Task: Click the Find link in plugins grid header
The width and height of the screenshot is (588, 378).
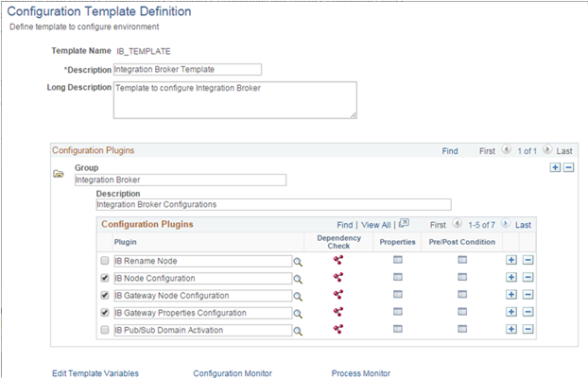Action: coord(345,225)
